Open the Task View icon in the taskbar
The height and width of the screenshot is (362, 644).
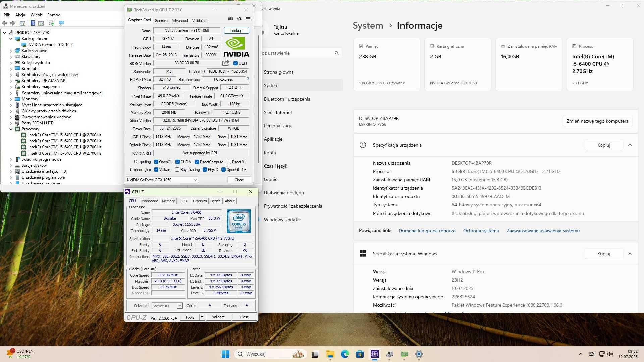click(315, 354)
